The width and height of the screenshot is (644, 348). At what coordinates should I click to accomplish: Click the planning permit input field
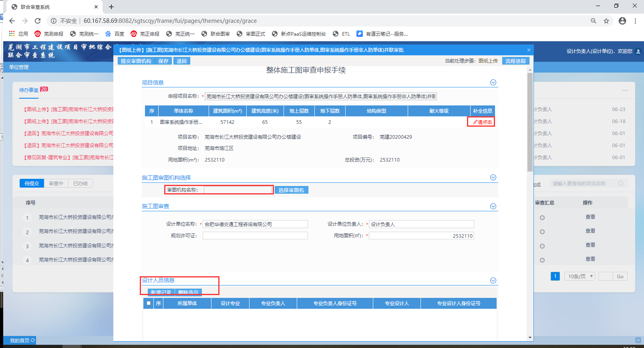click(255, 236)
